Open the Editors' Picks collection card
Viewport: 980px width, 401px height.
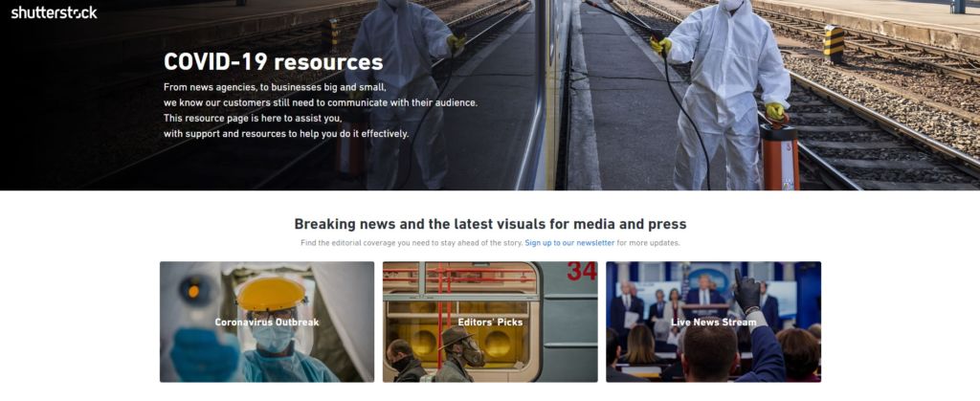[490, 322]
